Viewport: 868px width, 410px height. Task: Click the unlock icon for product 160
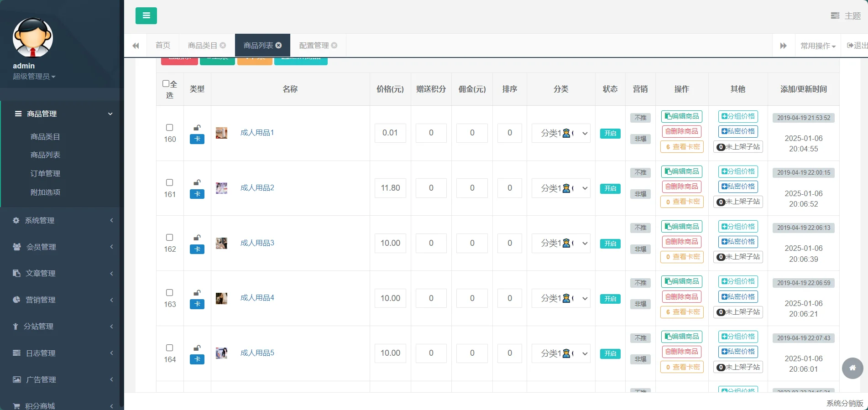click(x=197, y=128)
